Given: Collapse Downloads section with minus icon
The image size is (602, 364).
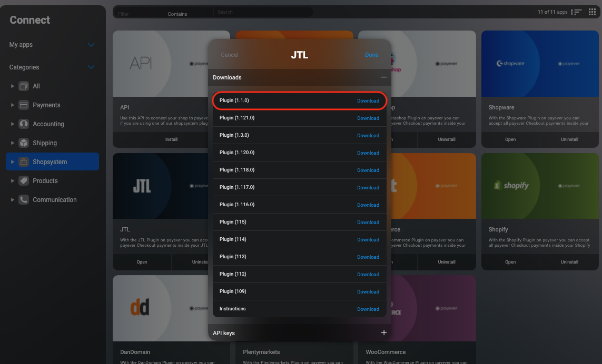Looking at the screenshot, I should [x=383, y=77].
